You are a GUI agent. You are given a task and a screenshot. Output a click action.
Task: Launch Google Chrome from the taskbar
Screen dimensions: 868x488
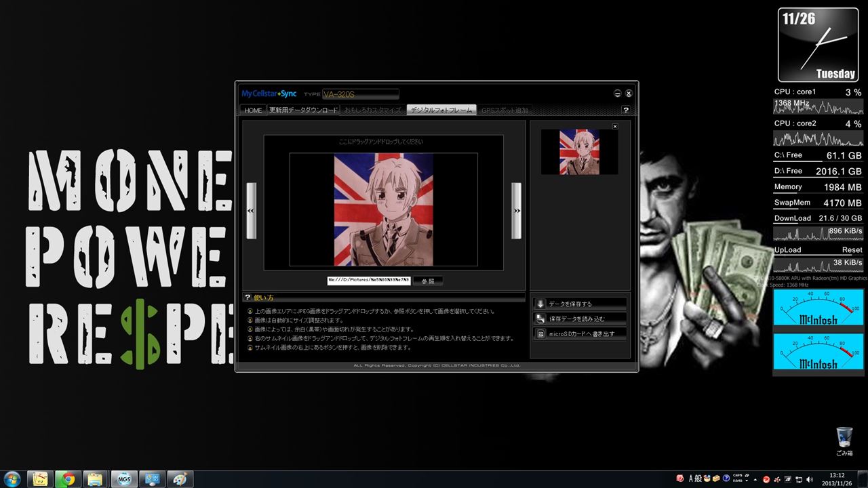click(x=68, y=479)
